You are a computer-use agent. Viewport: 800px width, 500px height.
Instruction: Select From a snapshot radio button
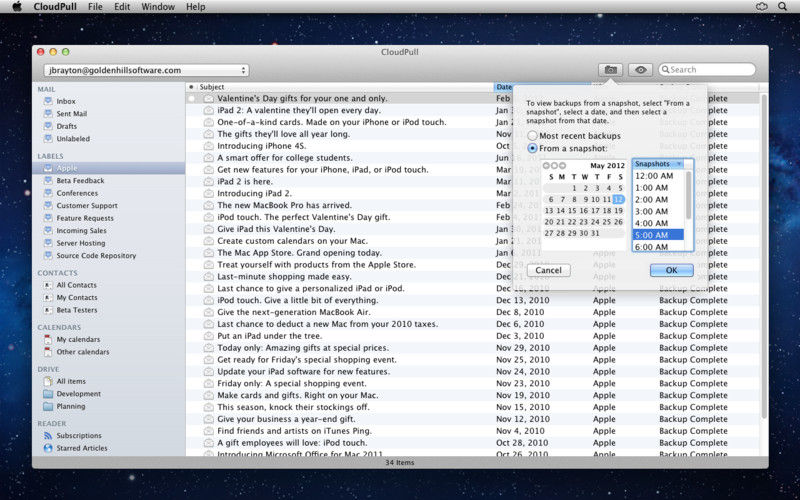pyautogui.click(x=532, y=148)
